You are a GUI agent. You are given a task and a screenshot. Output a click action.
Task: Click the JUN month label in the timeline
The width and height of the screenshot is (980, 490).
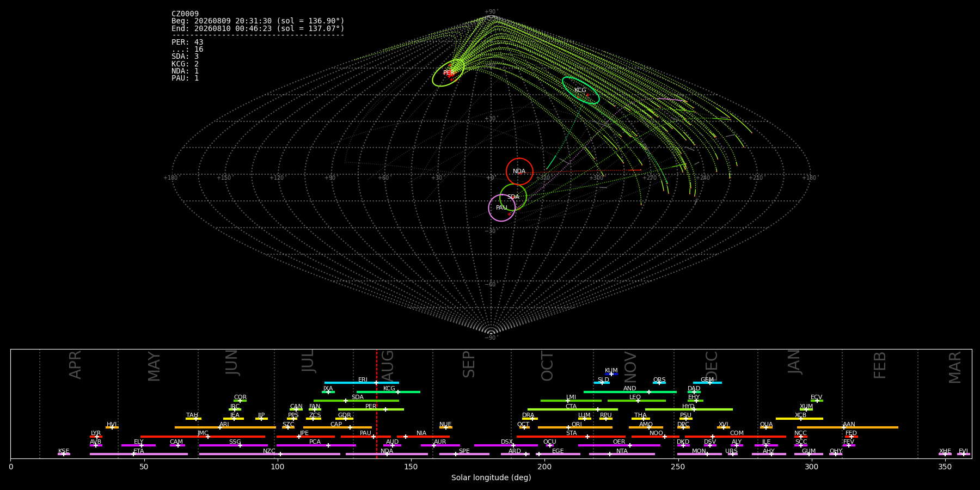point(232,363)
